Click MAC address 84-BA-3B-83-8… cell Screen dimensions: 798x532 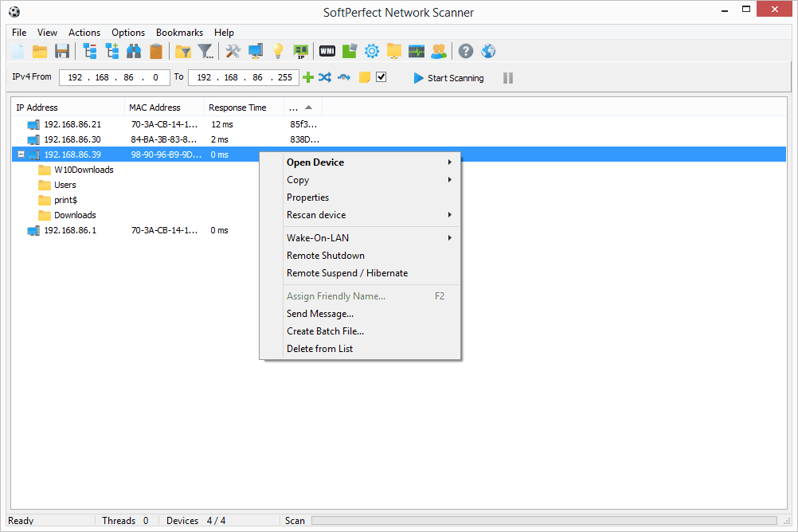(x=164, y=139)
